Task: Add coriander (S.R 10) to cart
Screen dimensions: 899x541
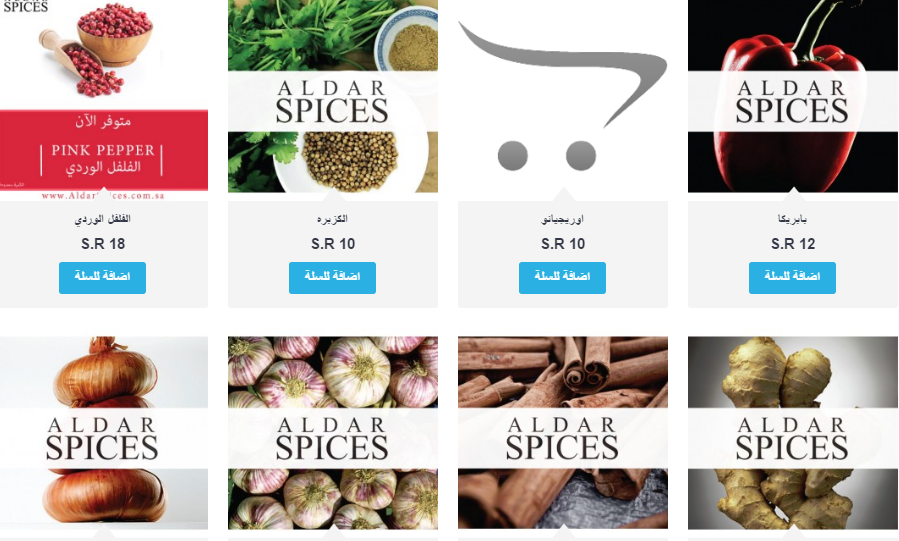Action: coord(333,278)
